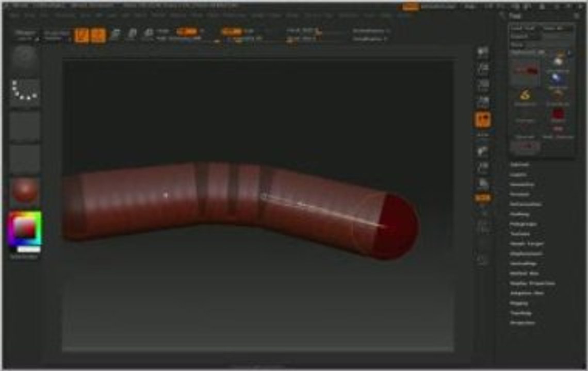
Task: Click the Zoom icon on right shelf
Action: pyautogui.click(x=483, y=69)
